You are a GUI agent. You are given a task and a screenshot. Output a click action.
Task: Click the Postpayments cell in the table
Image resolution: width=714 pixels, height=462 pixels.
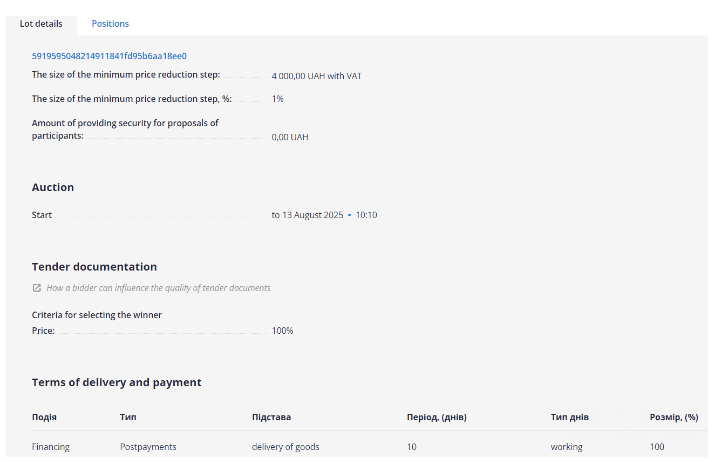pyautogui.click(x=148, y=447)
